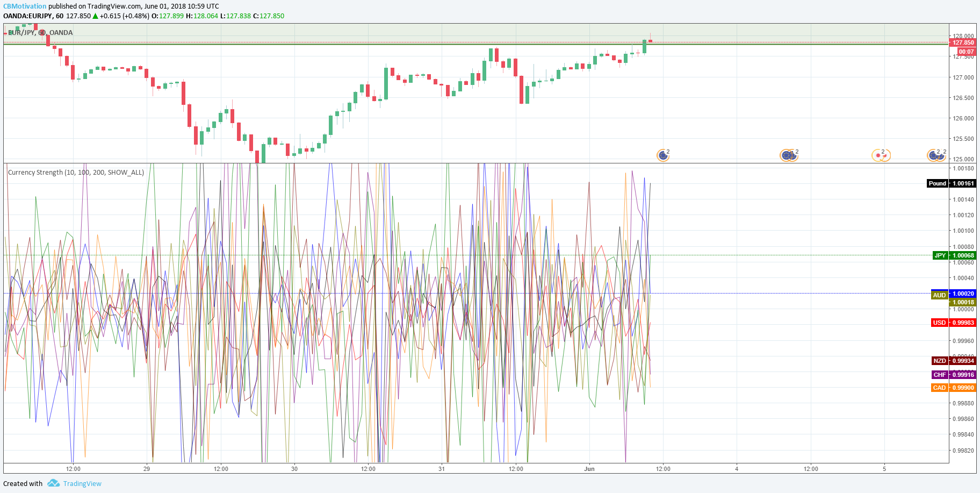Click the H:128.064 high value
Viewport: 980px width, 493px height.
pyautogui.click(x=202, y=16)
